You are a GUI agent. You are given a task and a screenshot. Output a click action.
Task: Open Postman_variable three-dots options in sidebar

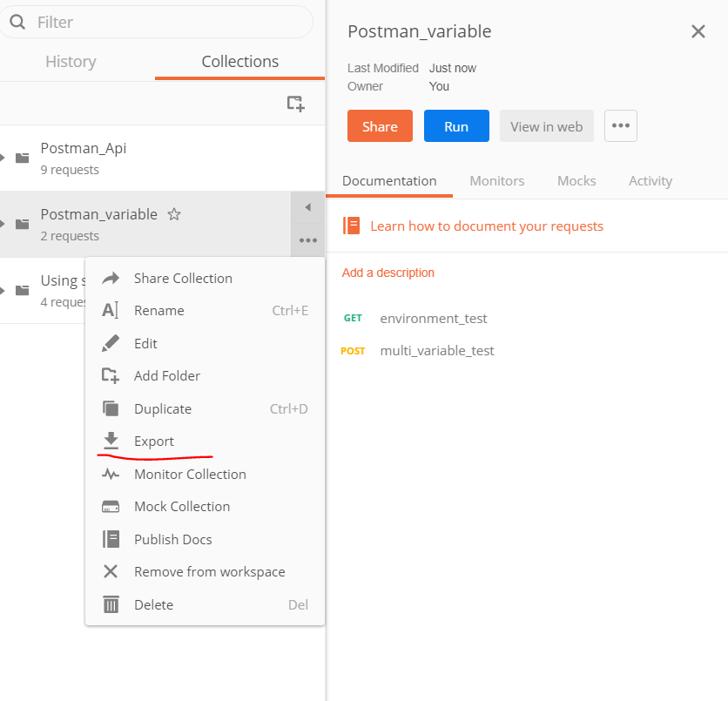pyautogui.click(x=307, y=240)
